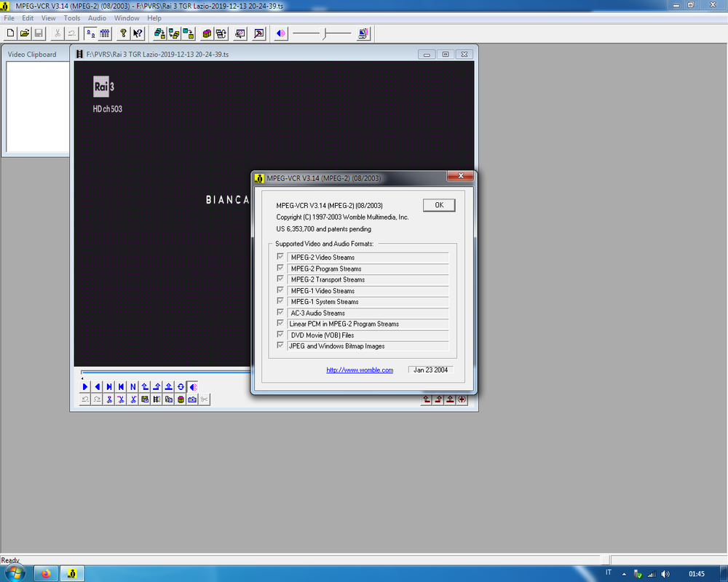Open the Audio menu
Image resolution: width=728 pixels, height=582 pixels.
(x=97, y=18)
